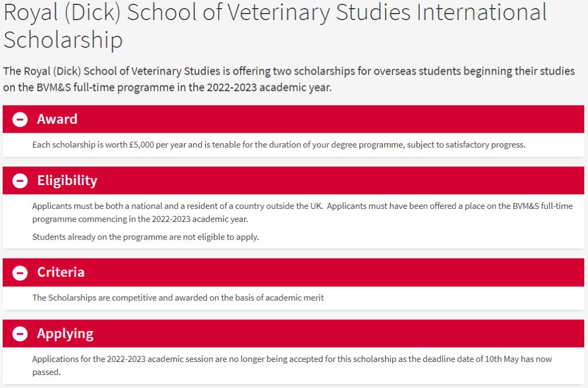
Task: Click the Award heading label
Action: pos(57,119)
